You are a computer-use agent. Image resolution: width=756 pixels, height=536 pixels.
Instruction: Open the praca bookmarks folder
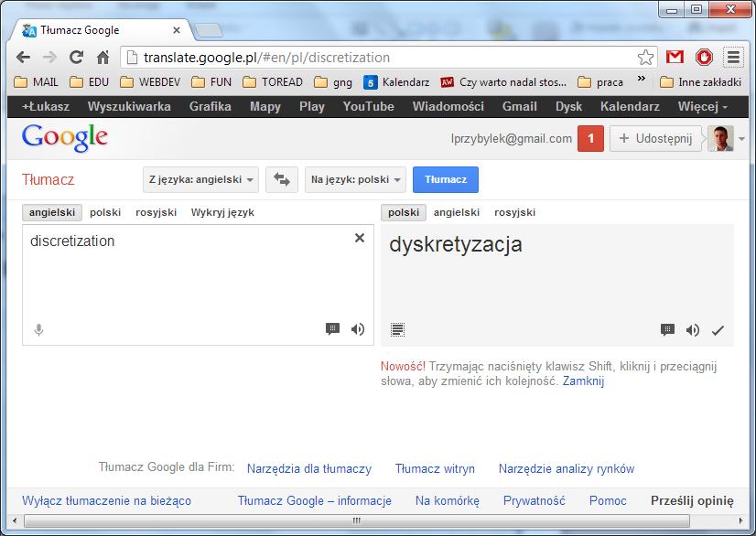tap(600, 82)
